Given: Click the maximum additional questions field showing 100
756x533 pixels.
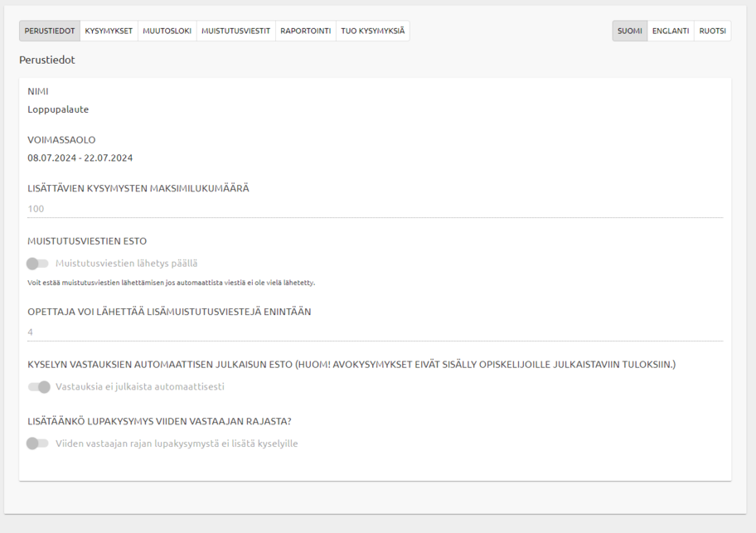Looking at the screenshot, I should [375, 209].
